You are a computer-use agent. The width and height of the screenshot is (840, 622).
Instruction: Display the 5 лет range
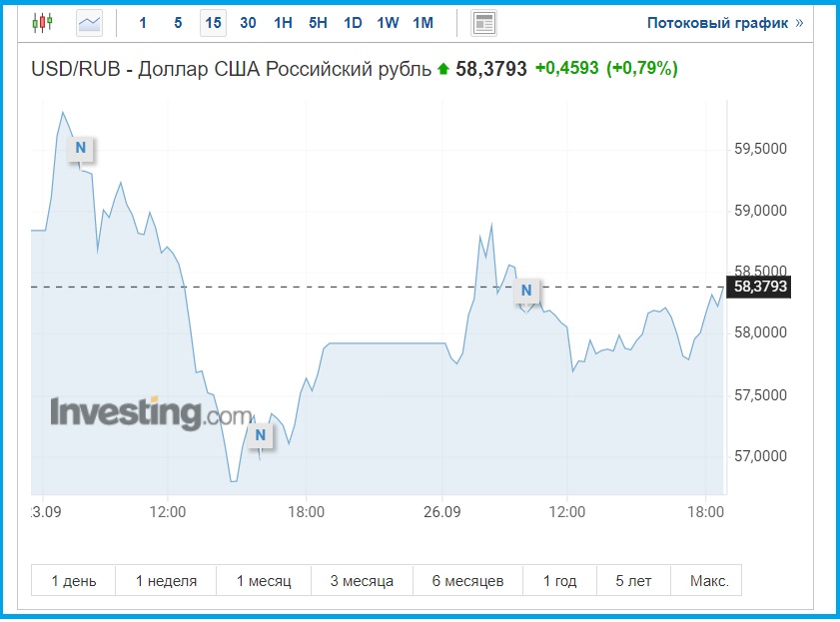coord(633,580)
